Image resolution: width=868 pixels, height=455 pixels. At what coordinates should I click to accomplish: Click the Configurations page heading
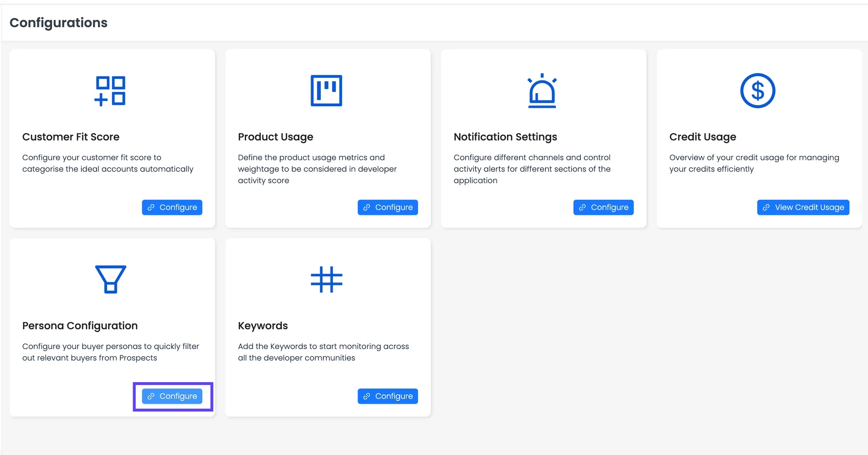point(58,22)
